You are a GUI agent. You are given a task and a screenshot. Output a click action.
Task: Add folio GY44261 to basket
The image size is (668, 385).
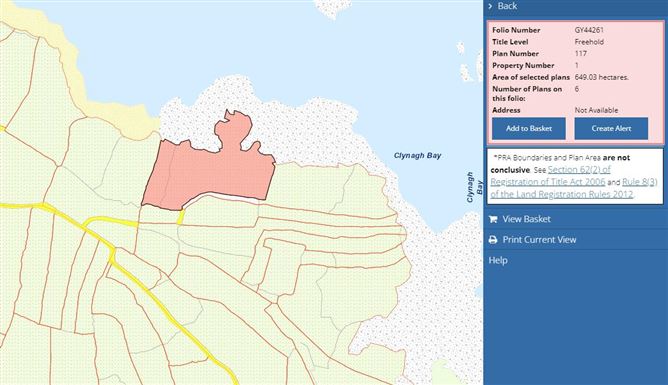click(529, 129)
